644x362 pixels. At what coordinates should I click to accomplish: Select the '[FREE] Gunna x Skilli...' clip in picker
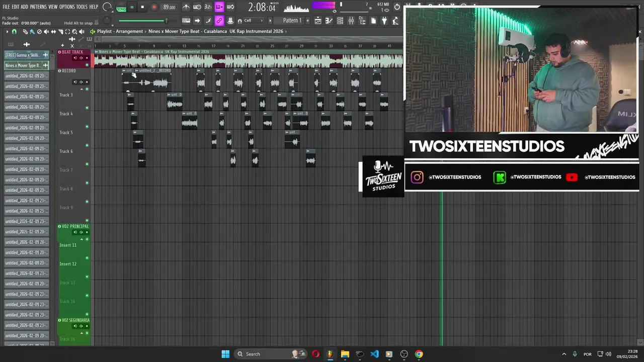pos(26,55)
